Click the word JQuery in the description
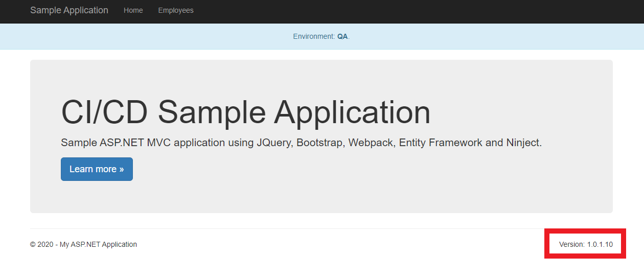 pyautogui.click(x=273, y=143)
